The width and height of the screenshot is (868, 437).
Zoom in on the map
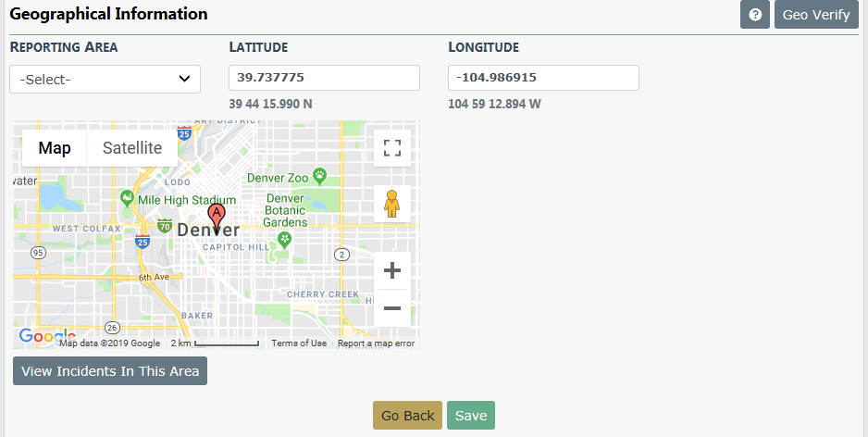pyautogui.click(x=391, y=271)
